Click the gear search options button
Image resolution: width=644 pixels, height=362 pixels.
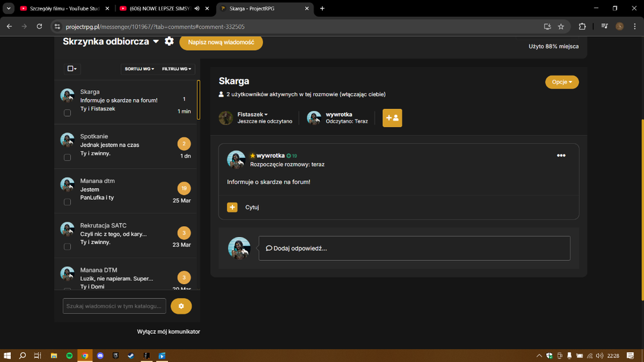click(181, 306)
